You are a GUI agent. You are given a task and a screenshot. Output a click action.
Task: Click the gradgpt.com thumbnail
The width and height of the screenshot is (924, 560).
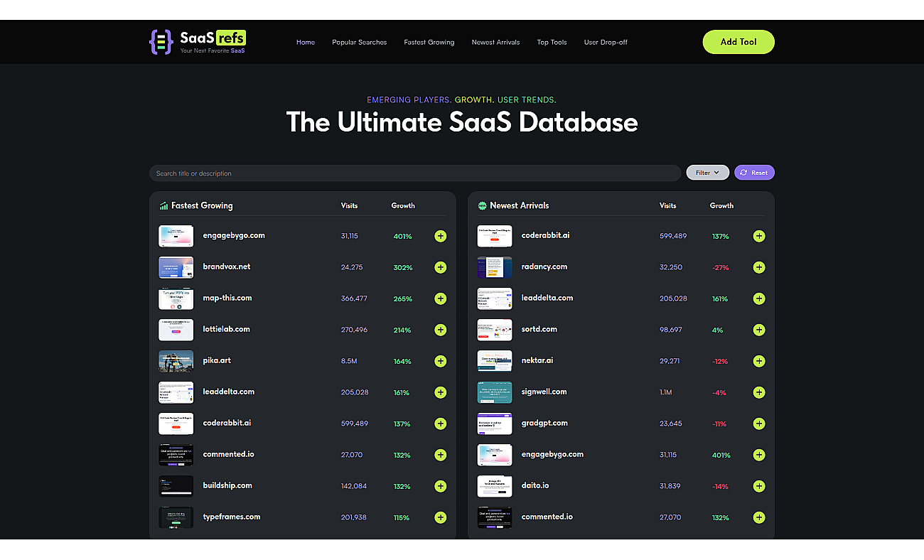pos(494,424)
